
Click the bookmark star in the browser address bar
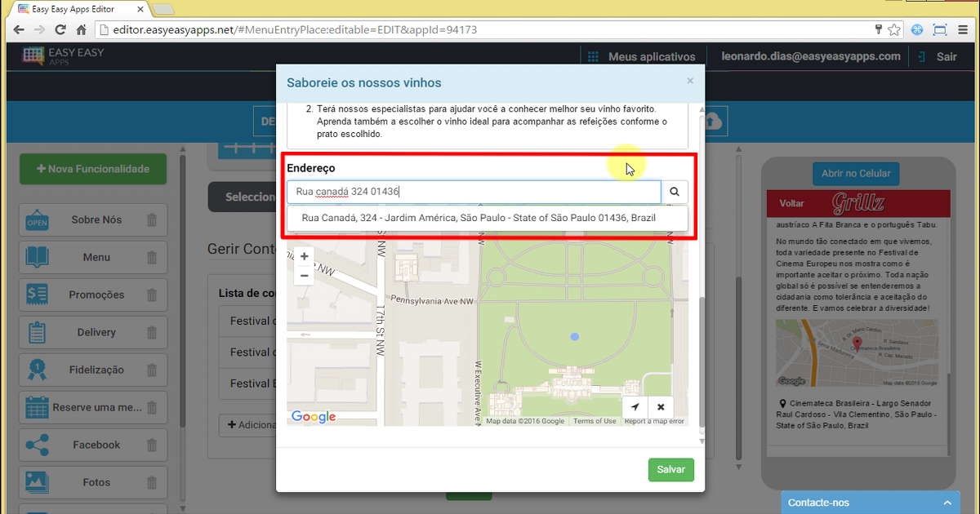click(x=893, y=29)
